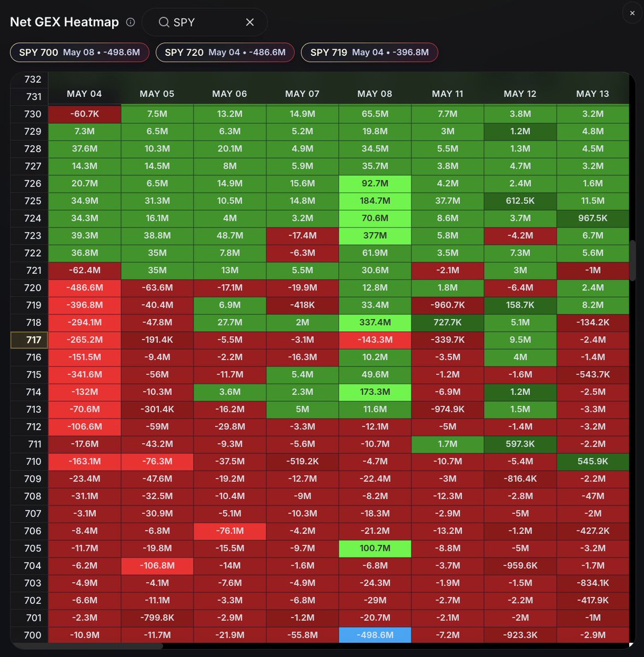Viewport: 644px width, 657px height.
Task: Click the -60.7K cell at strike 730
Action: click(x=84, y=114)
